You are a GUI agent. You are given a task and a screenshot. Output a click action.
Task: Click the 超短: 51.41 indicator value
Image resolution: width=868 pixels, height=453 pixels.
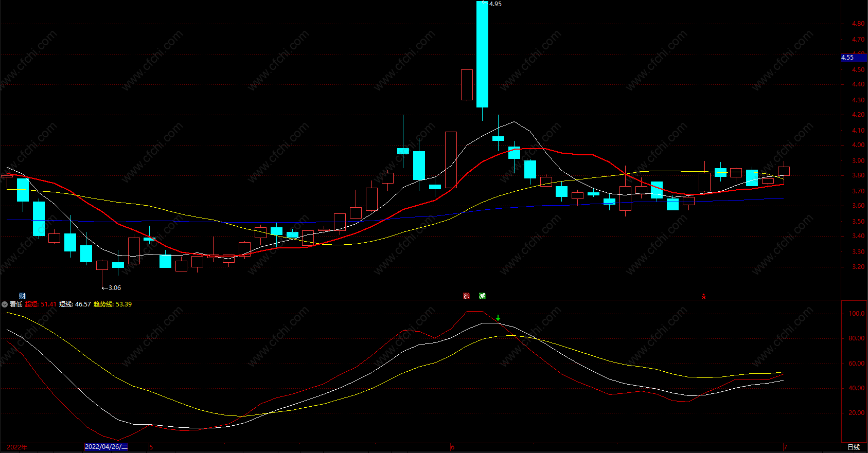(x=41, y=304)
